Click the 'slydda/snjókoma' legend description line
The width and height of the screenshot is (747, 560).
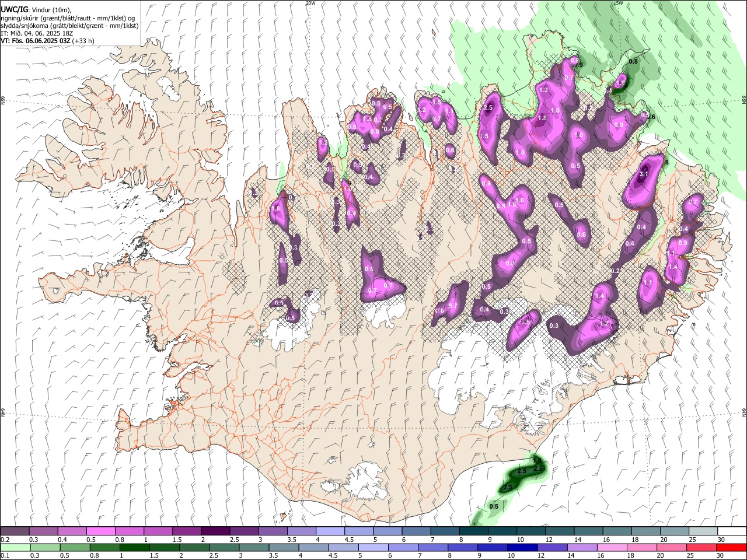tap(69, 26)
